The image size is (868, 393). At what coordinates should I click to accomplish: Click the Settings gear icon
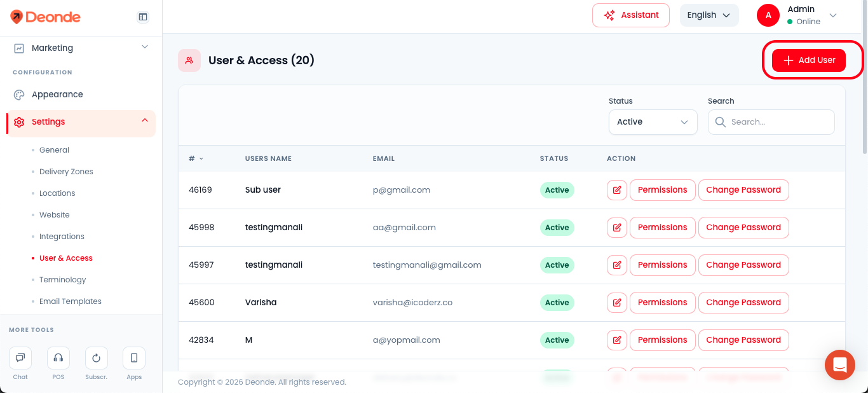[19, 122]
